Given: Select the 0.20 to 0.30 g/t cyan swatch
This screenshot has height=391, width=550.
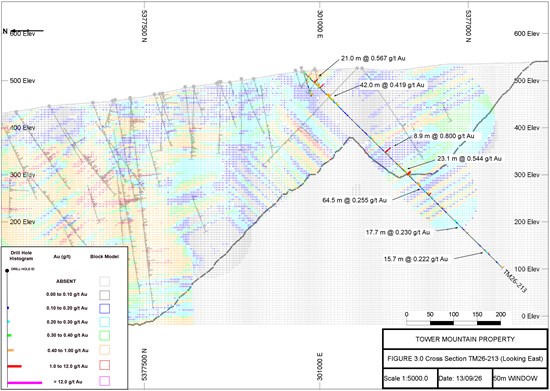Looking at the screenshot, I should click(104, 322).
